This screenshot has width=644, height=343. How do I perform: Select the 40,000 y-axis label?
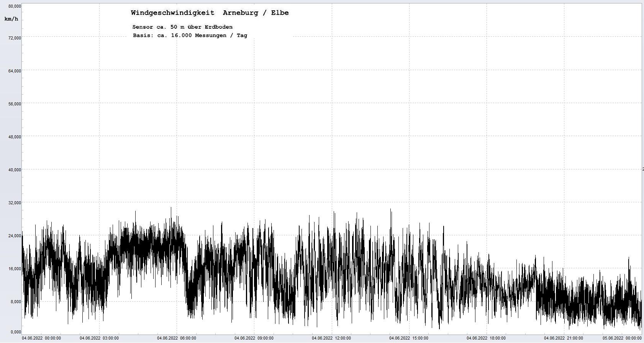[x=15, y=169]
